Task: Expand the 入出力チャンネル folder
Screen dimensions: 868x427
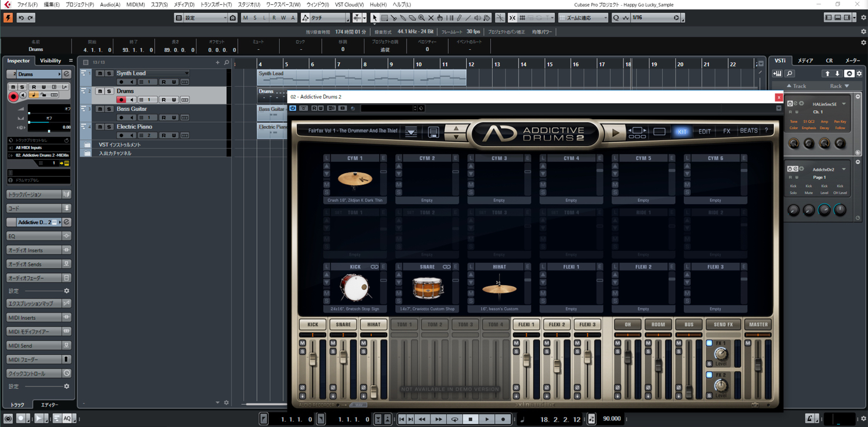Action: 87,153
